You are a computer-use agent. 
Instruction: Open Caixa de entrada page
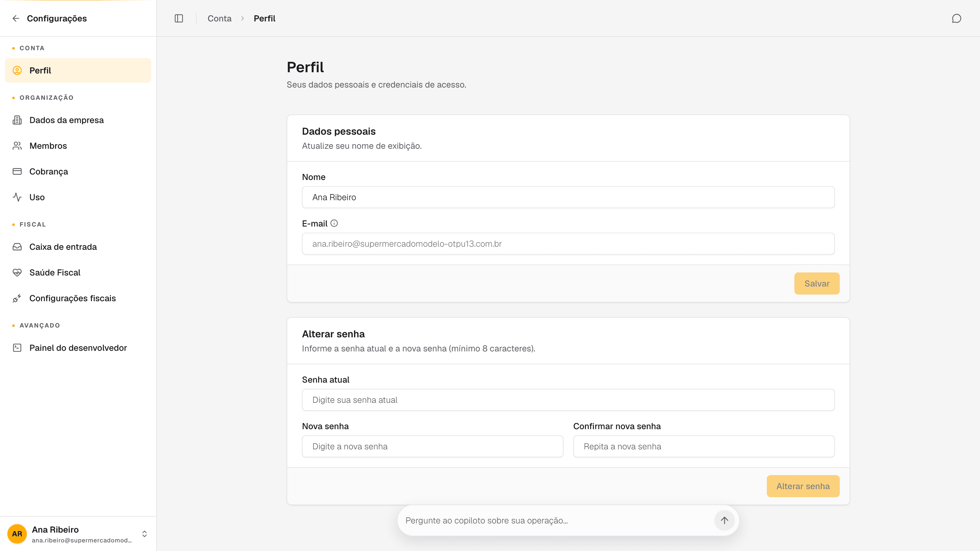(78, 247)
